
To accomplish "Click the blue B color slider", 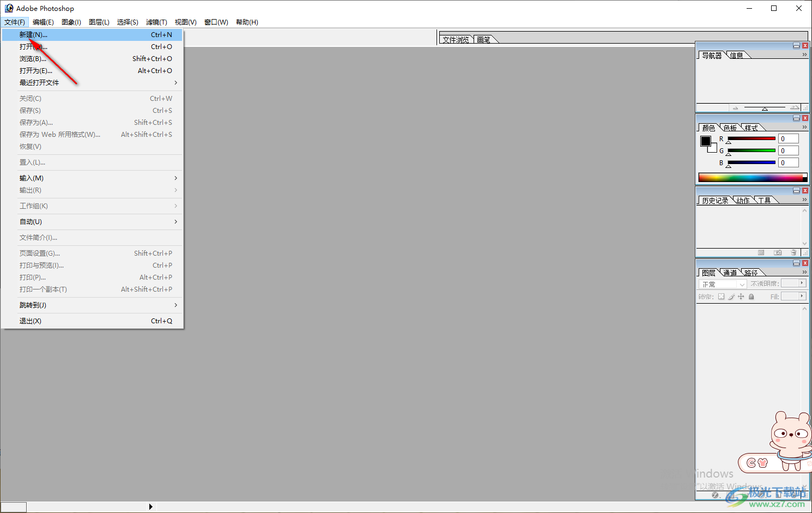I will pyautogui.click(x=751, y=162).
